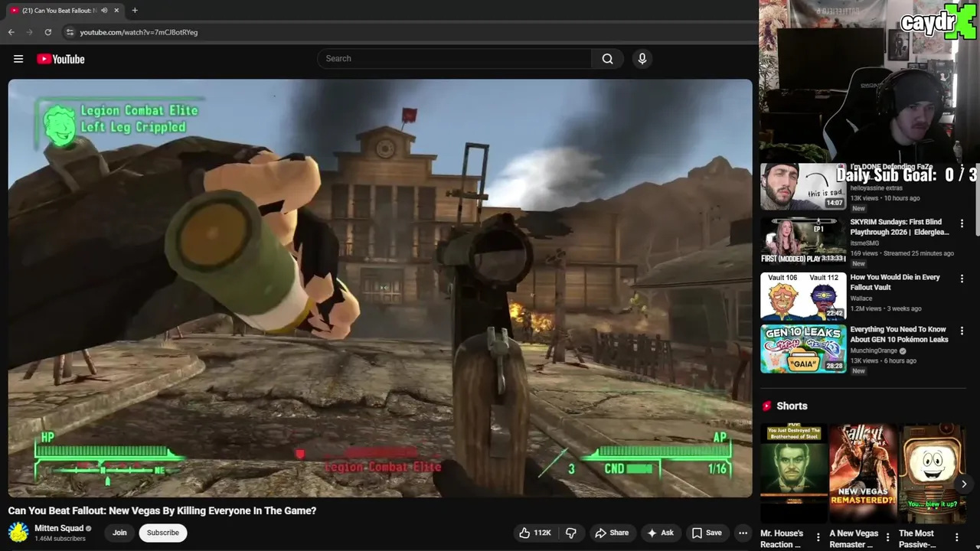The width and height of the screenshot is (980, 551).
Task: Close the Can You Beat Fallout tab
Action: point(116,10)
